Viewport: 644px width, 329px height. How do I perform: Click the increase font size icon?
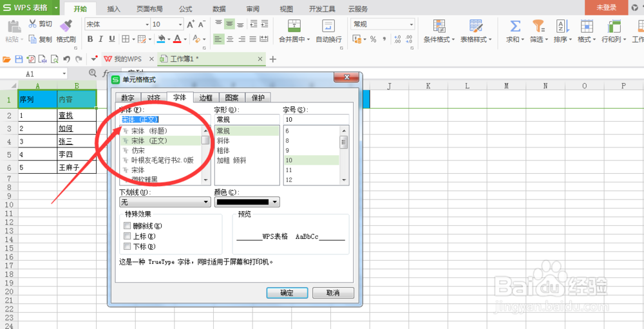pyautogui.click(x=191, y=24)
